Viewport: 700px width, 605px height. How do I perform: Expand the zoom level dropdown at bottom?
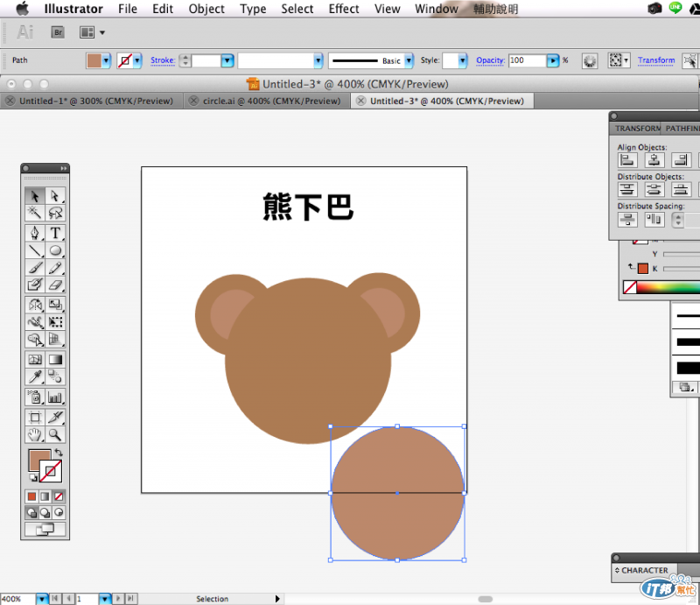[42, 599]
